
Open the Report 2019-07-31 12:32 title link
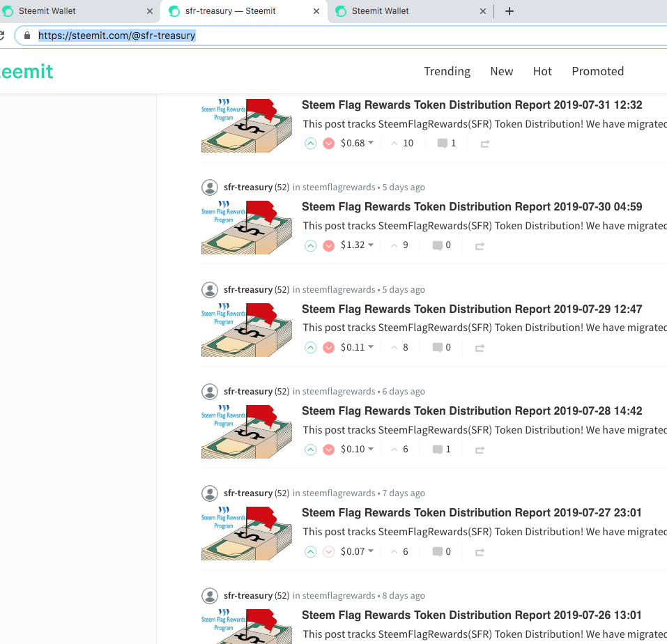[472, 105]
